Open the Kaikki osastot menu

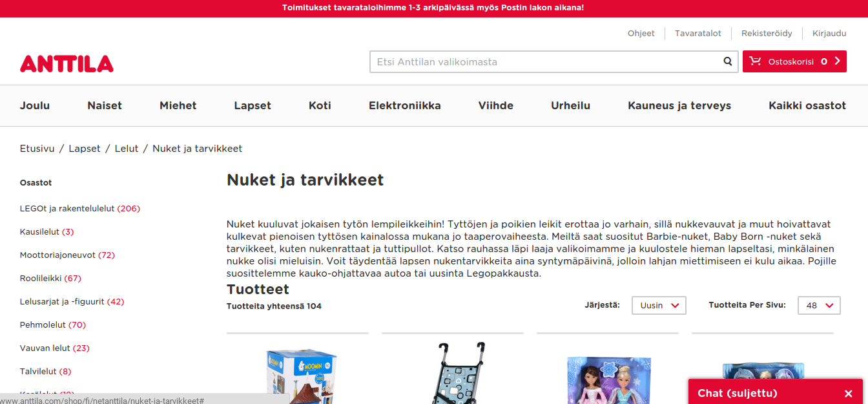[807, 105]
